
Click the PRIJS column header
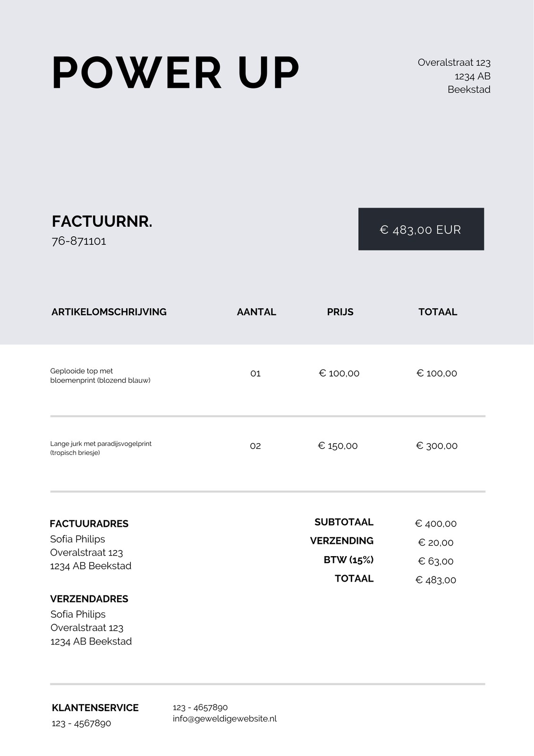point(340,312)
